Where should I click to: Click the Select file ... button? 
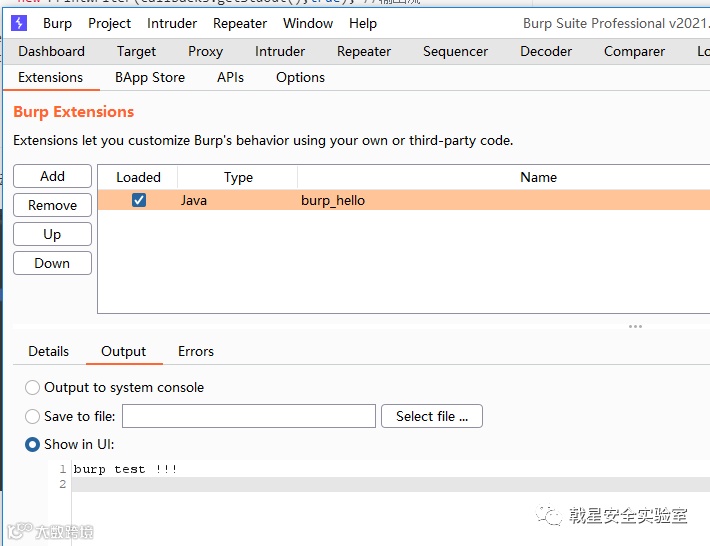pyautogui.click(x=432, y=416)
